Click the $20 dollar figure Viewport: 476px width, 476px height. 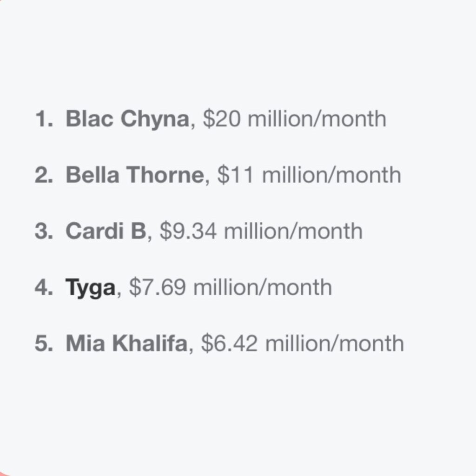pos(221,119)
